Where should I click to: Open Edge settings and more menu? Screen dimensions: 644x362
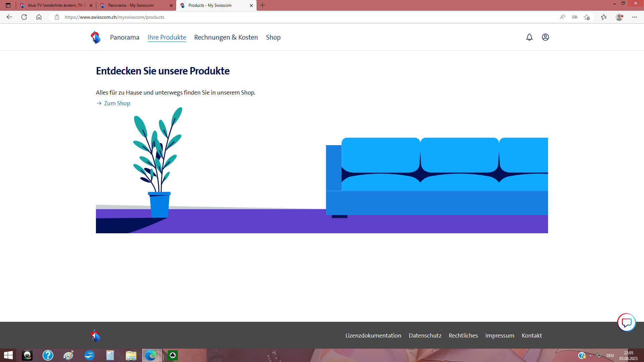(x=634, y=17)
